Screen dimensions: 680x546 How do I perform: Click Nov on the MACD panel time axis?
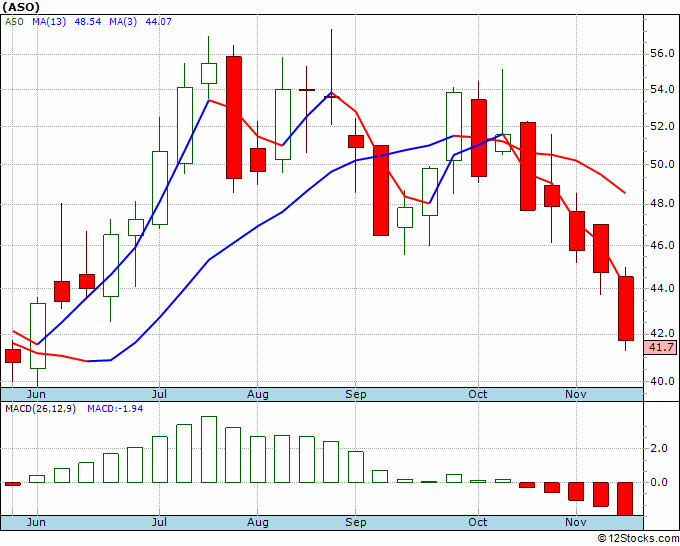pos(576,522)
